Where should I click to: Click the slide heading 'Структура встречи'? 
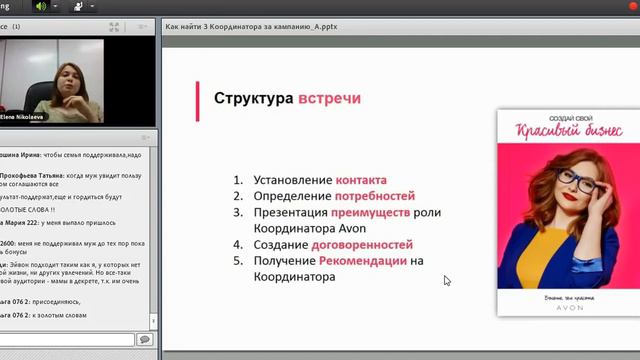pyautogui.click(x=287, y=98)
